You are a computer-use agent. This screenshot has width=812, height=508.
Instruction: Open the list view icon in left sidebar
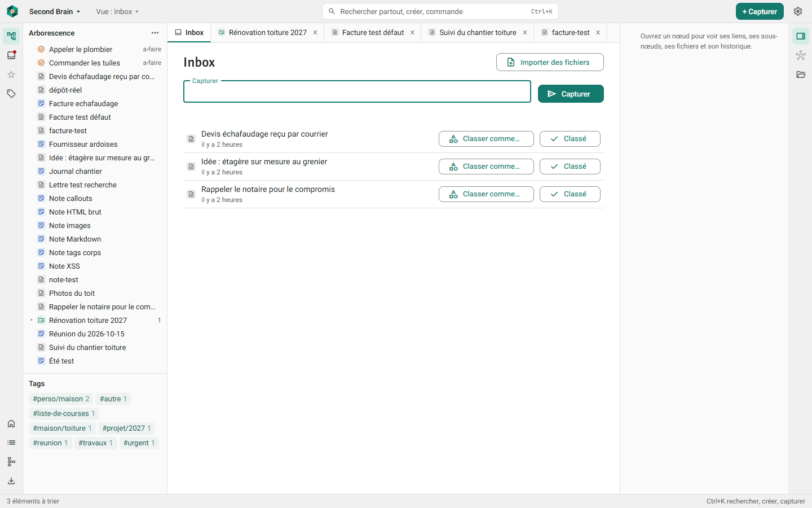point(11,443)
